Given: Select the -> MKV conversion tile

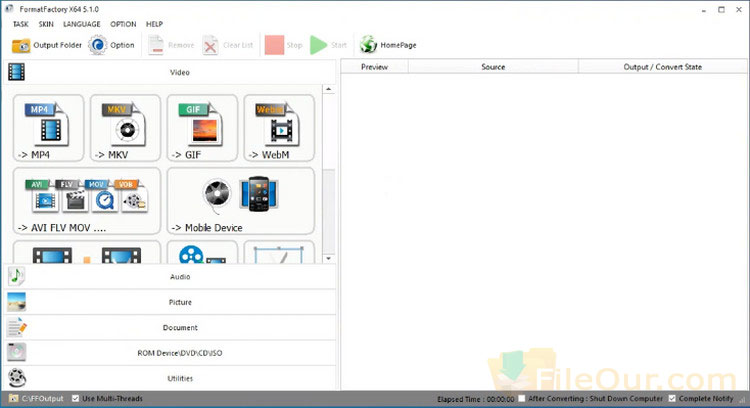Looking at the screenshot, I should pos(125,128).
